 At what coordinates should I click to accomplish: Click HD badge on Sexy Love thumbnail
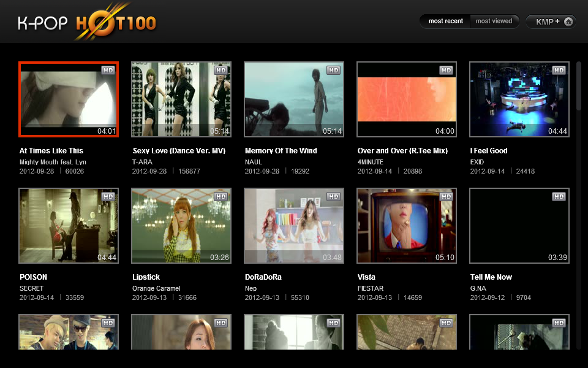[221, 71]
